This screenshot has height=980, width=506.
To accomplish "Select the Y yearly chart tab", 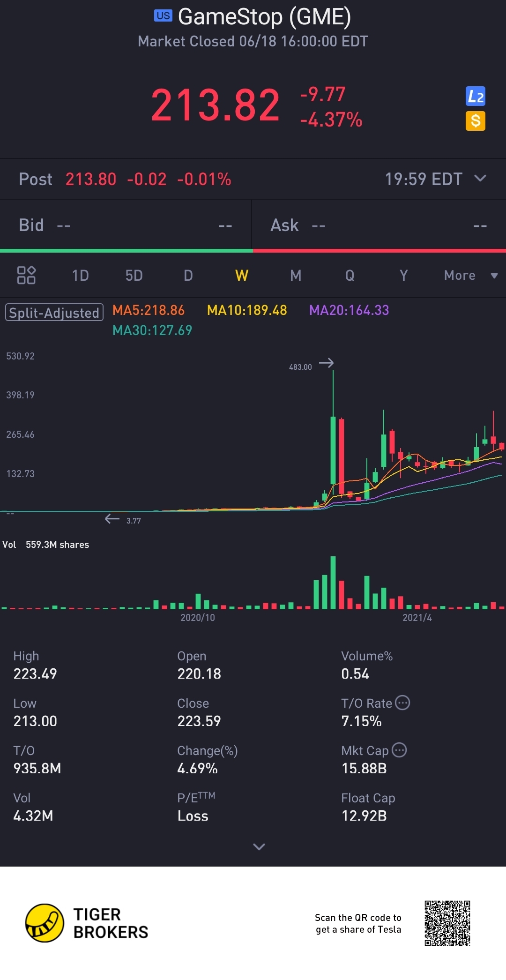I will (403, 275).
